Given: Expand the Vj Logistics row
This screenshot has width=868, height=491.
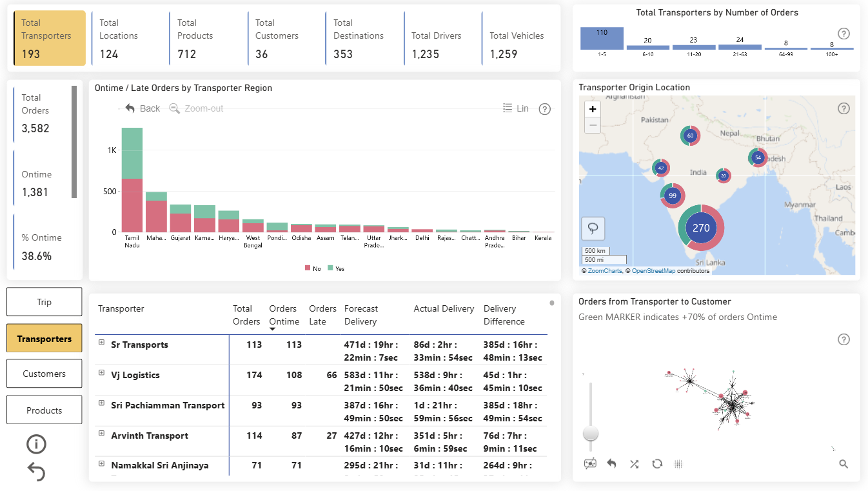Looking at the screenshot, I should (101, 373).
